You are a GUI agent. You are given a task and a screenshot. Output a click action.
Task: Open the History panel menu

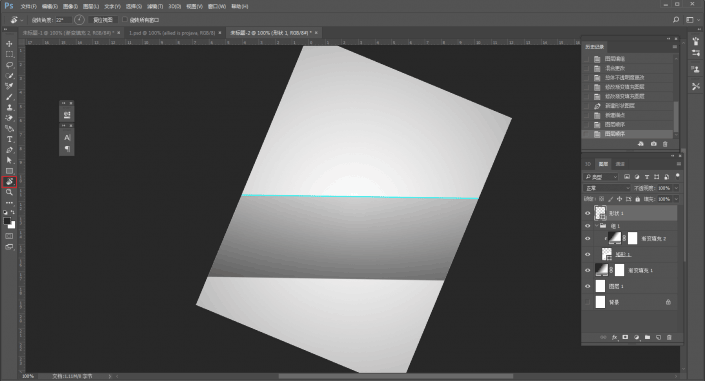click(x=674, y=47)
